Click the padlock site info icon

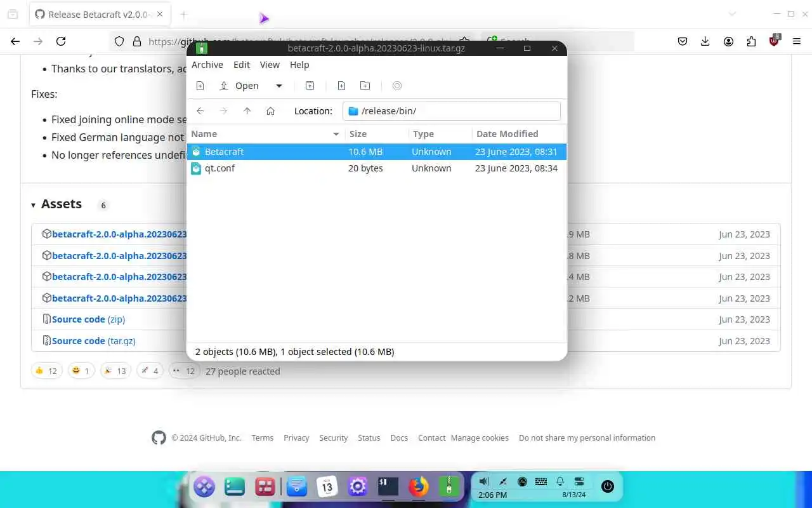pyautogui.click(x=136, y=41)
